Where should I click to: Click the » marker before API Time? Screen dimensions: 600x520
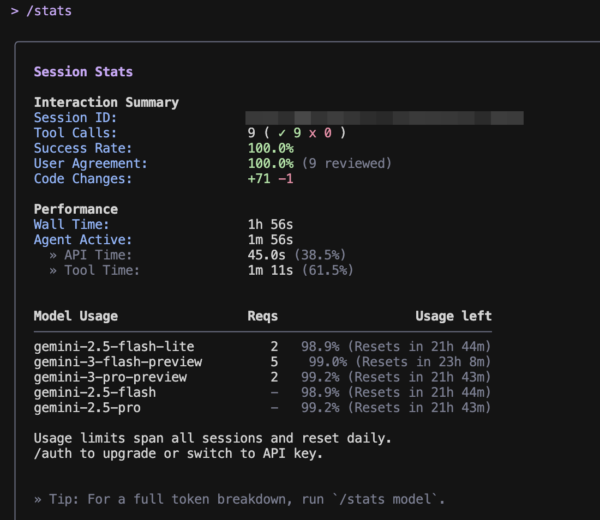pyautogui.click(x=53, y=255)
